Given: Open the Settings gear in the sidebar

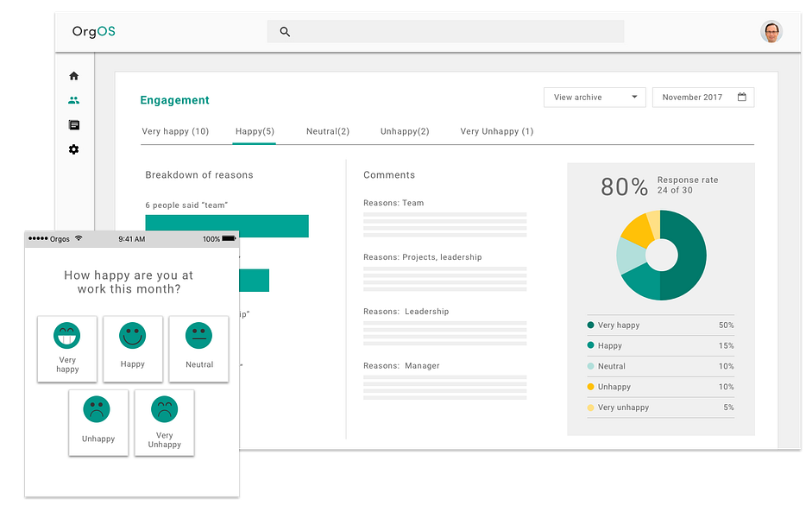Looking at the screenshot, I should click(x=74, y=149).
